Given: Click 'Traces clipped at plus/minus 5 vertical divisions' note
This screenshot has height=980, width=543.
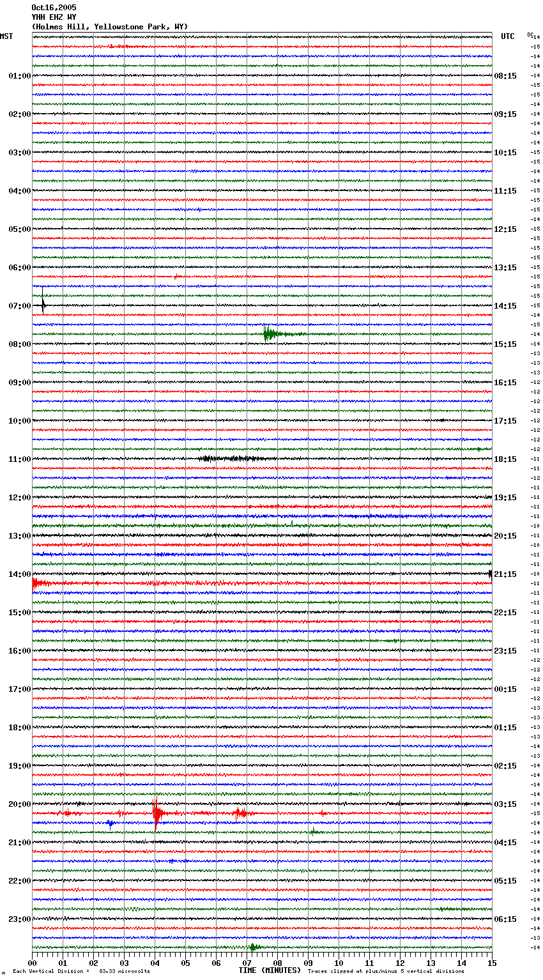Looking at the screenshot, I should 386,971.
